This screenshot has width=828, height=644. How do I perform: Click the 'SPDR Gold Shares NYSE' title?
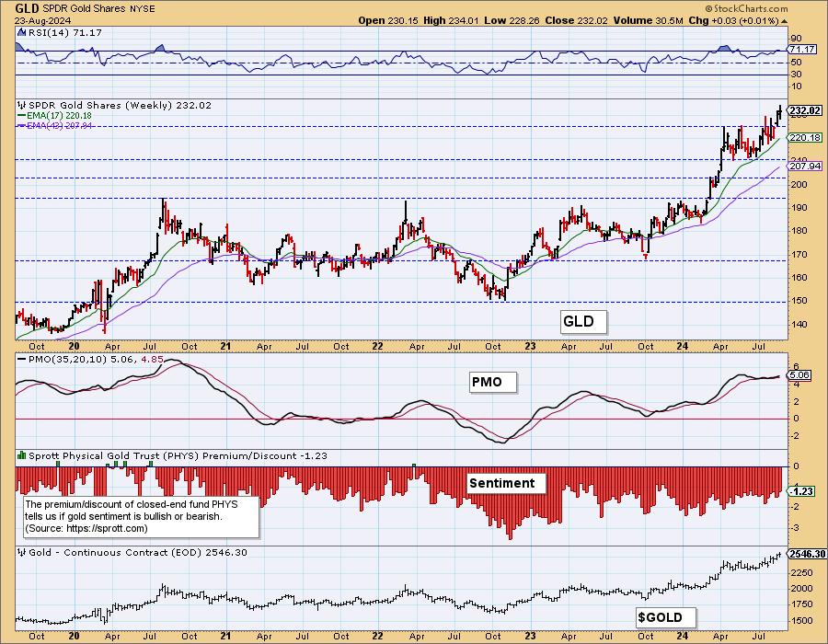[98, 9]
